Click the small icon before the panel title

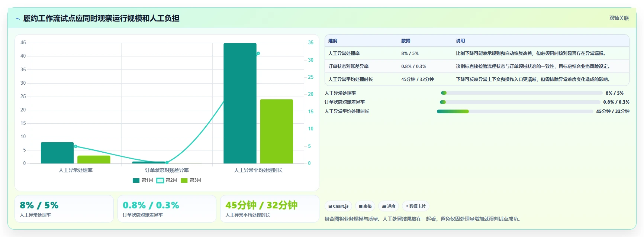17,19
